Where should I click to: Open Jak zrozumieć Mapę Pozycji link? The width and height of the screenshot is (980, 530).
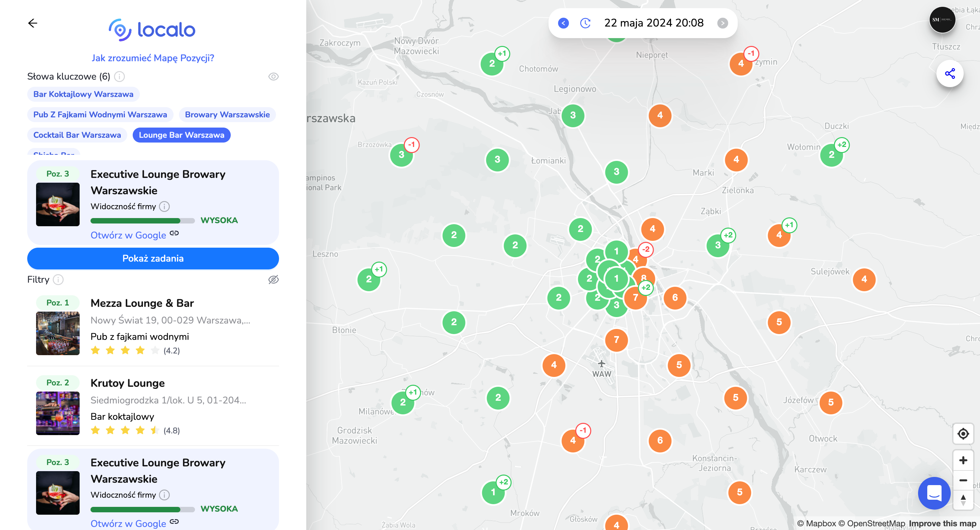coord(153,58)
